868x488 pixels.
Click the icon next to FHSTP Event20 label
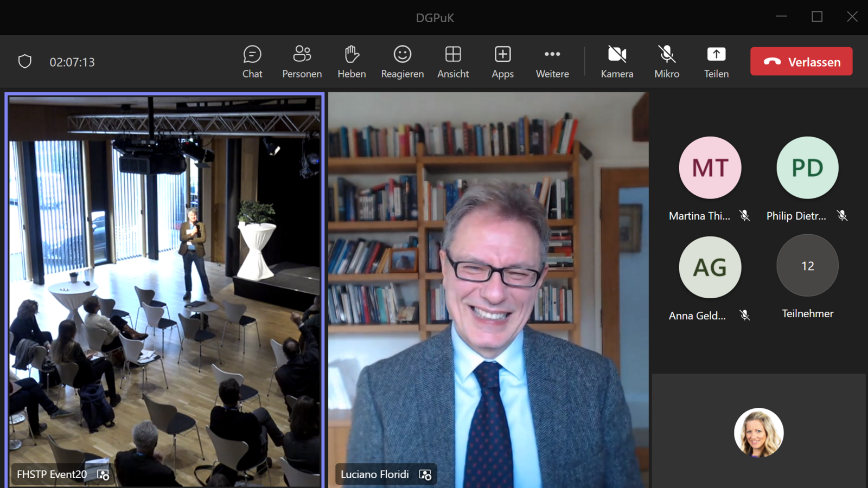(103, 475)
